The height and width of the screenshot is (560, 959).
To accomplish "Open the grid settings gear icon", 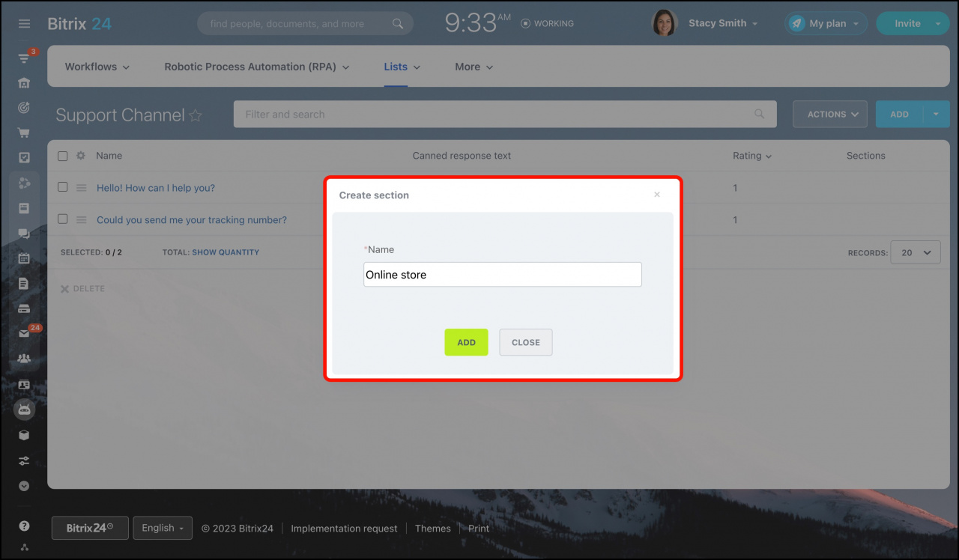I will pyautogui.click(x=81, y=156).
